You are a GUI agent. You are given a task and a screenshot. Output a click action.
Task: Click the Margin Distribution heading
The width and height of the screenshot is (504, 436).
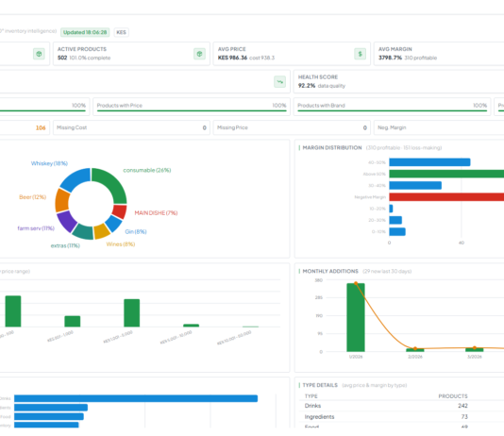click(332, 148)
